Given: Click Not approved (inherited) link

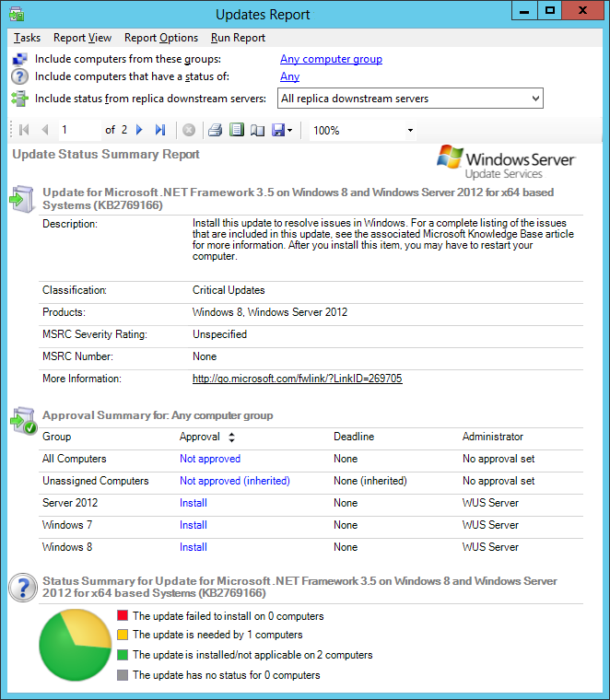Looking at the screenshot, I should (x=234, y=481).
